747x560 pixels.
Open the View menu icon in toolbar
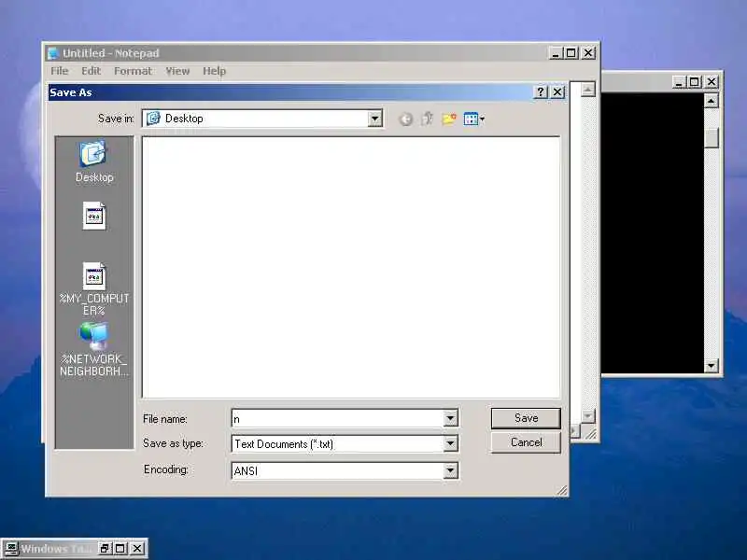473,119
